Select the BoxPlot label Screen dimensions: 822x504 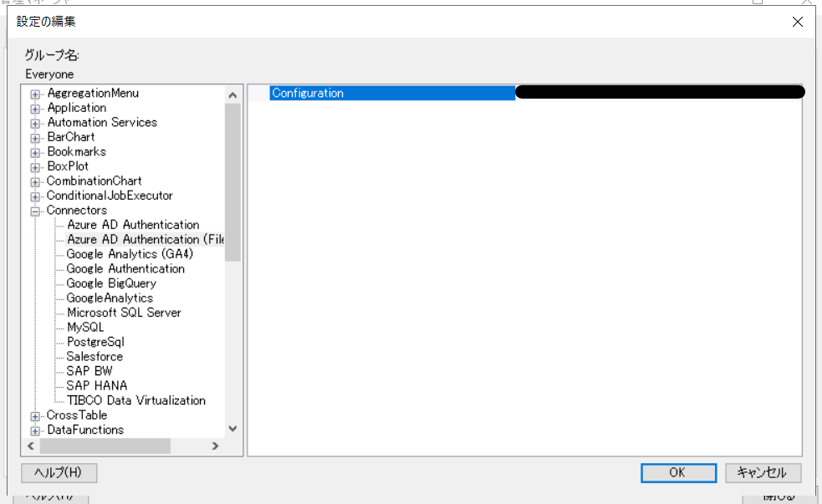(x=68, y=166)
